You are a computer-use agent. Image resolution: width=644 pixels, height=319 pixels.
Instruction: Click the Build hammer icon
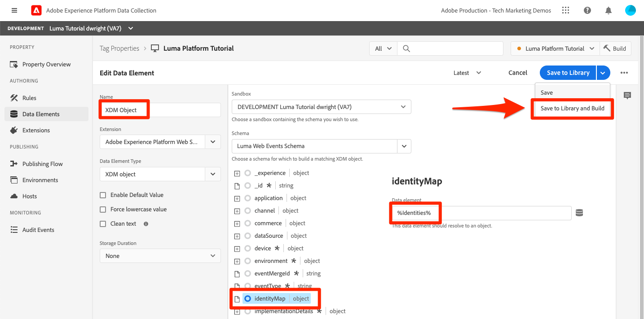(x=607, y=48)
